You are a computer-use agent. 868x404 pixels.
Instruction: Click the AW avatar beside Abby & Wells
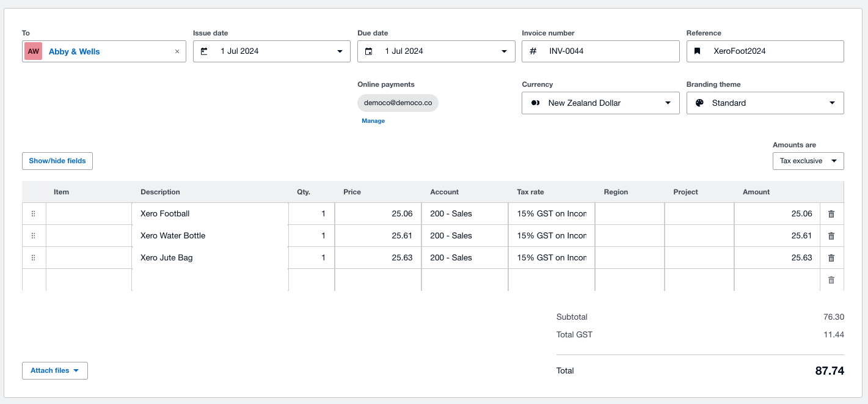pyautogui.click(x=33, y=51)
